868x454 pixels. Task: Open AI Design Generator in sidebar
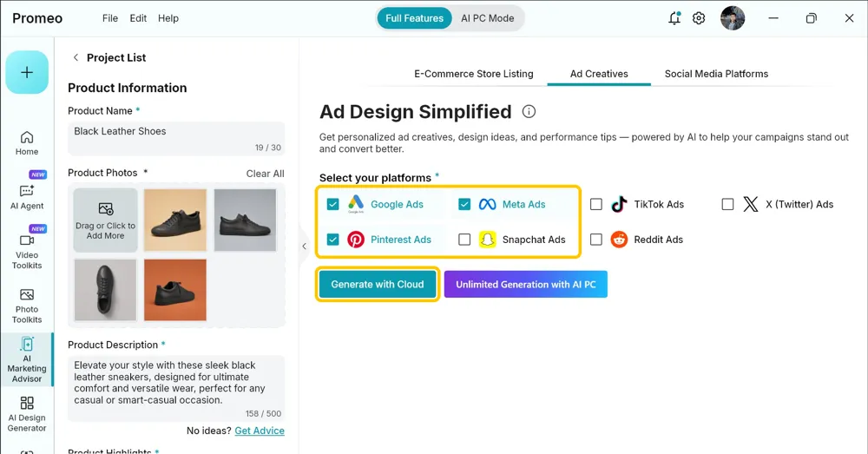(27, 414)
